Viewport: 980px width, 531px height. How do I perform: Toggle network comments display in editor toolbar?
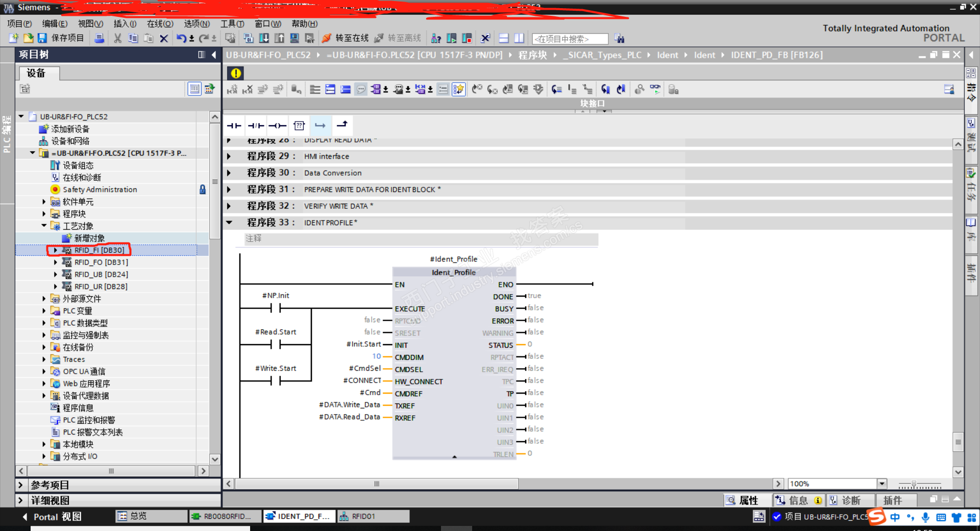tap(443, 90)
